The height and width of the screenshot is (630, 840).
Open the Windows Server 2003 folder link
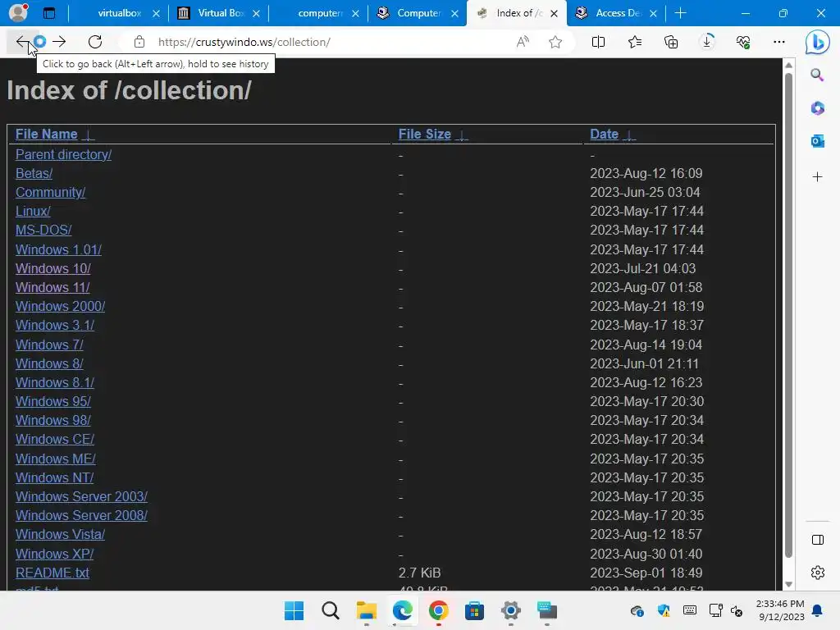click(81, 496)
